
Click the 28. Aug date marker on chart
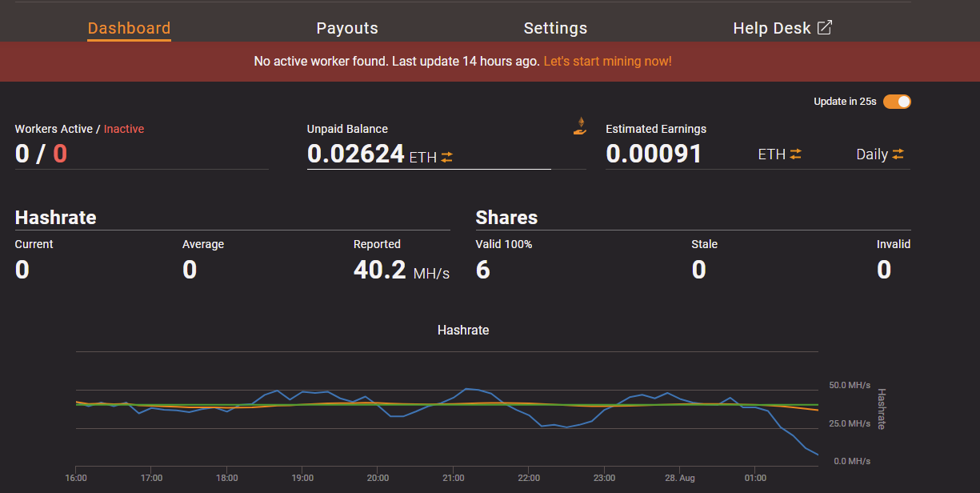pyautogui.click(x=679, y=478)
